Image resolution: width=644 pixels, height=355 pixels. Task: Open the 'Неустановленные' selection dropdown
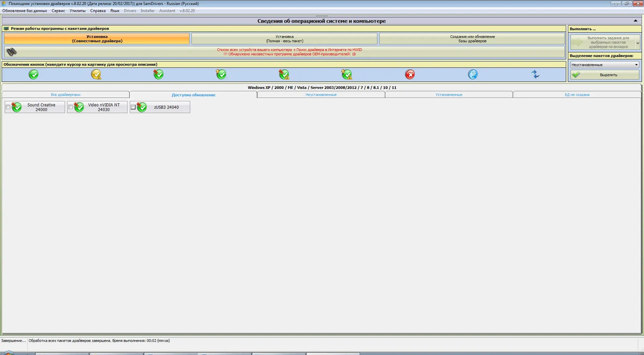pyautogui.click(x=605, y=65)
